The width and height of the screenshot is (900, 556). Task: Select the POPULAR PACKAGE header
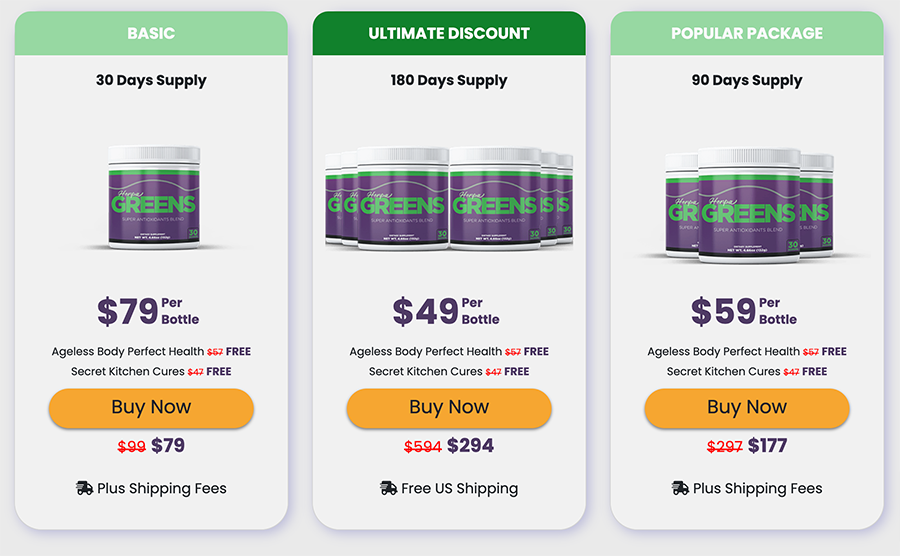click(747, 33)
